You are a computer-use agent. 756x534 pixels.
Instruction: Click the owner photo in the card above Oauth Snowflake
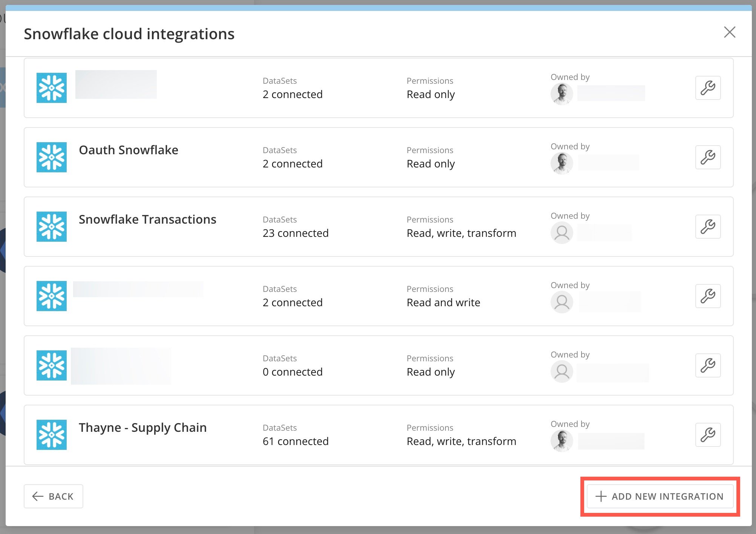[x=562, y=94]
